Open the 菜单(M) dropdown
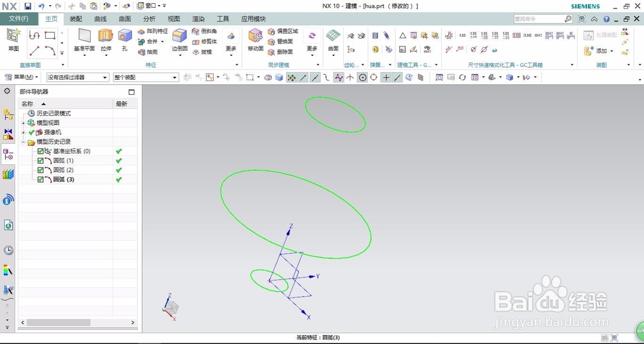 point(21,77)
